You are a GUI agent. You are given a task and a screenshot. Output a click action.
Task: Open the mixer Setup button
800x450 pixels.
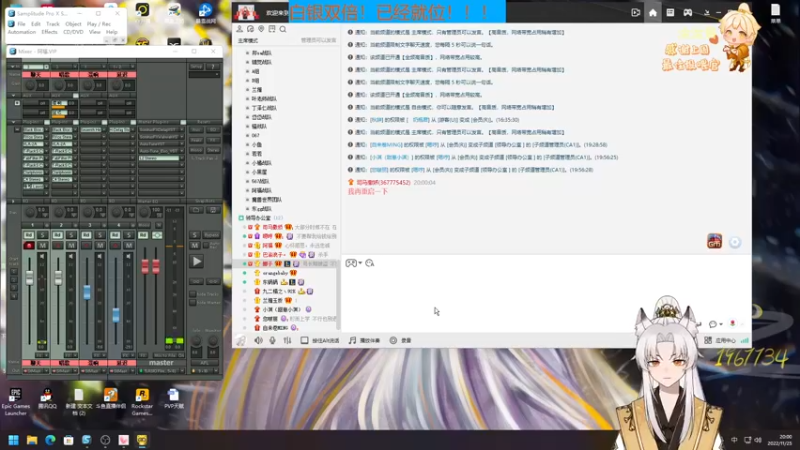point(196,66)
